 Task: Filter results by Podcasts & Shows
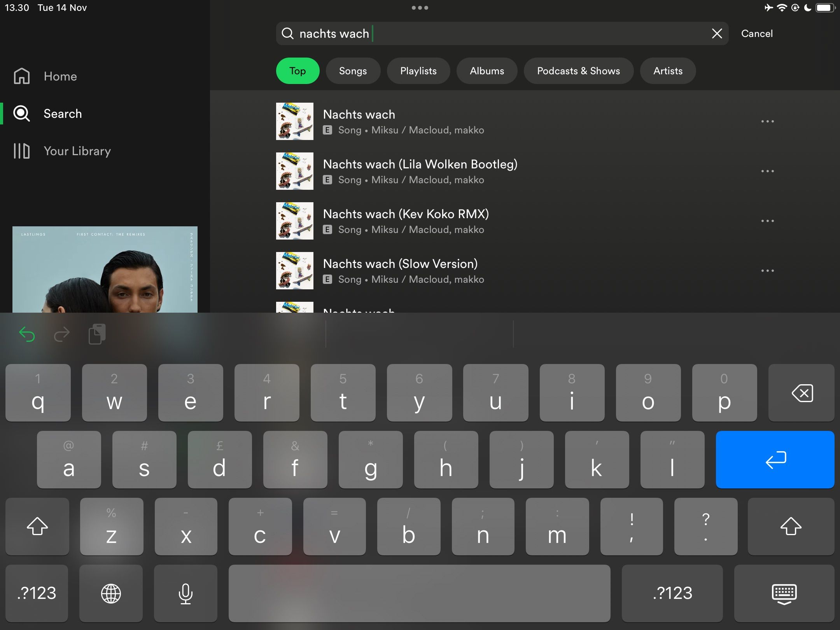coord(578,71)
